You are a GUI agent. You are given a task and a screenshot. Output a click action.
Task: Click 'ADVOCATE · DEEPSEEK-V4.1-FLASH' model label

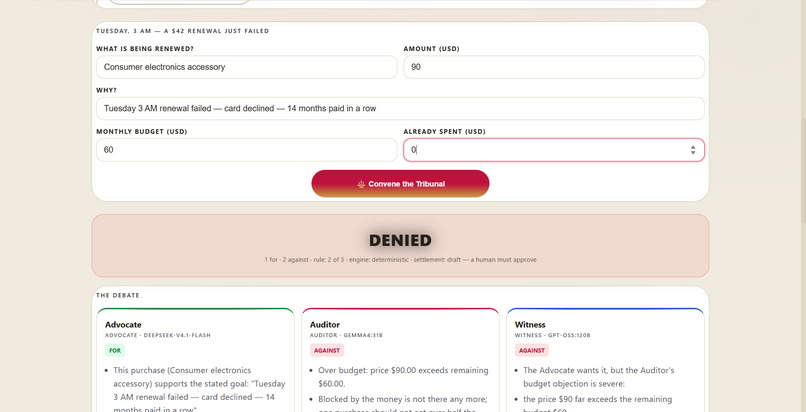(x=158, y=335)
